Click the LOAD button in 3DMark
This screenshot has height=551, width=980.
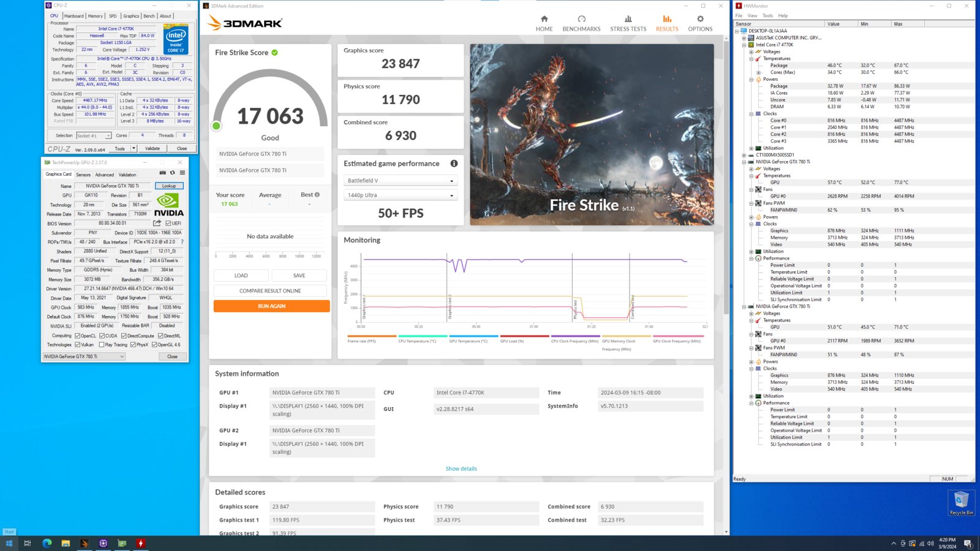(x=241, y=275)
